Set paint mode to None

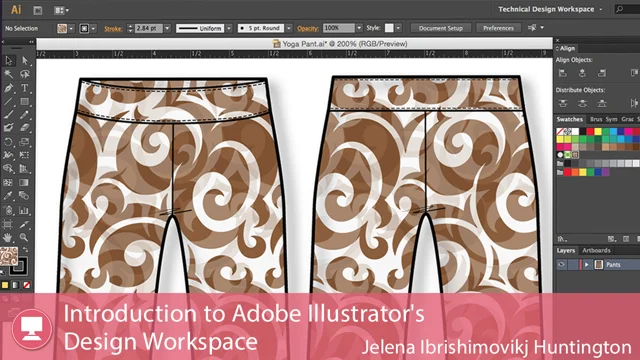[27, 285]
